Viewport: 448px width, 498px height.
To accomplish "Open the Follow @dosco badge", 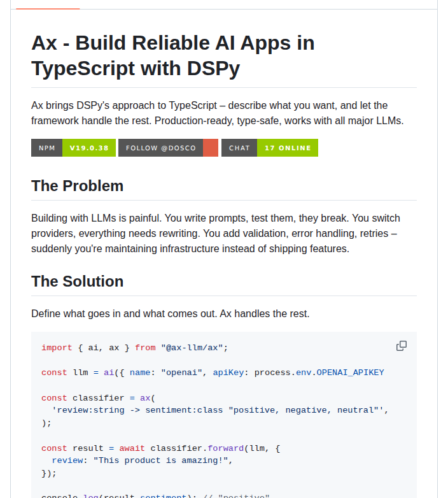I will coord(168,148).
